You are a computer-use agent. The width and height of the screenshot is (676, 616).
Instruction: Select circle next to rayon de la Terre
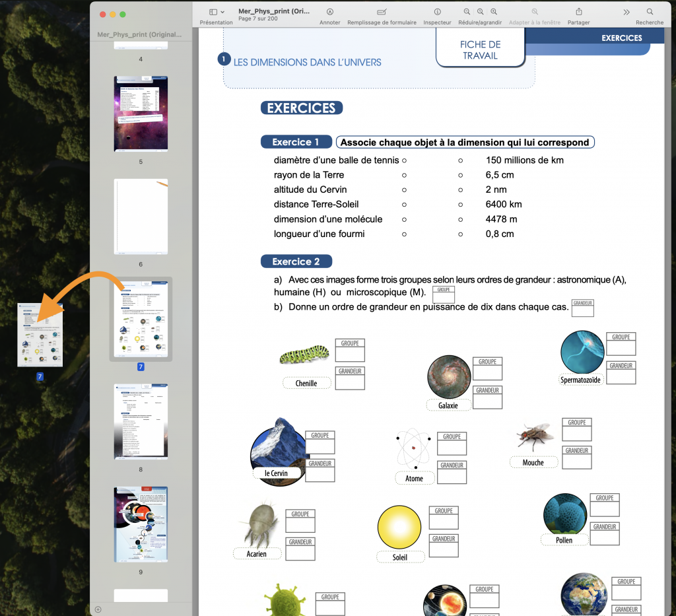click(405, 176)
